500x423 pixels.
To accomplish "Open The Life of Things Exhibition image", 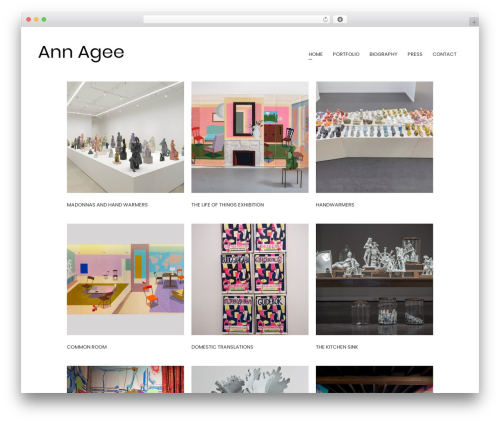I will tap(250, 137).
